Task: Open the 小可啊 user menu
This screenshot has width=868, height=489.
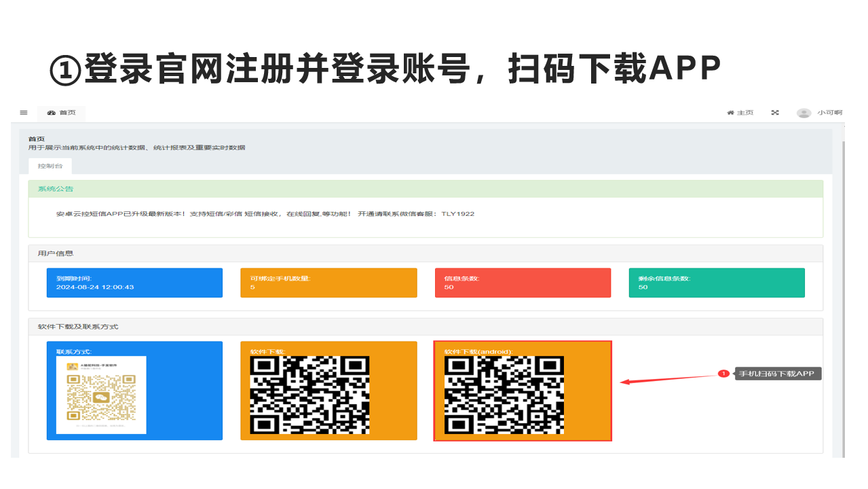Action: pos(829,113)
